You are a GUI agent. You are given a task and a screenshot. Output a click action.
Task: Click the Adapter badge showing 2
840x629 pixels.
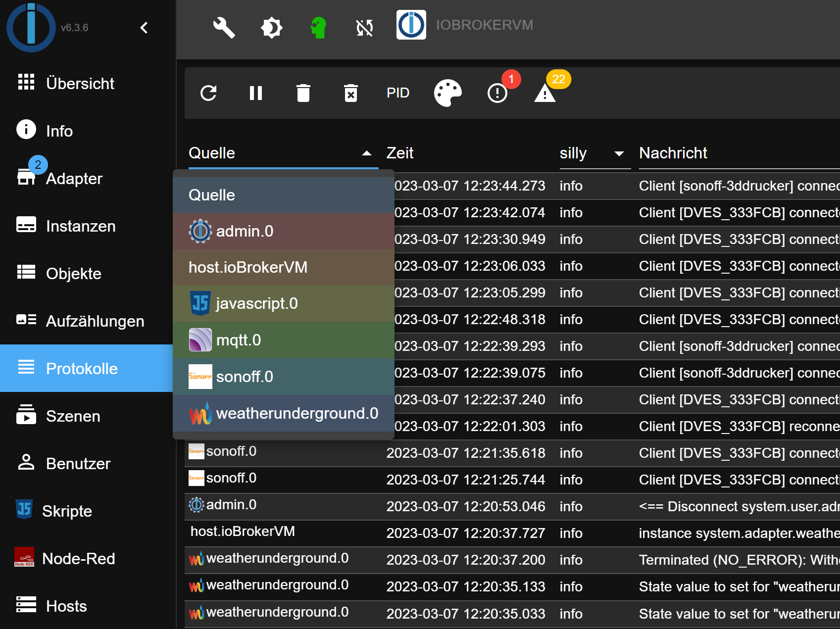point(38,165)
